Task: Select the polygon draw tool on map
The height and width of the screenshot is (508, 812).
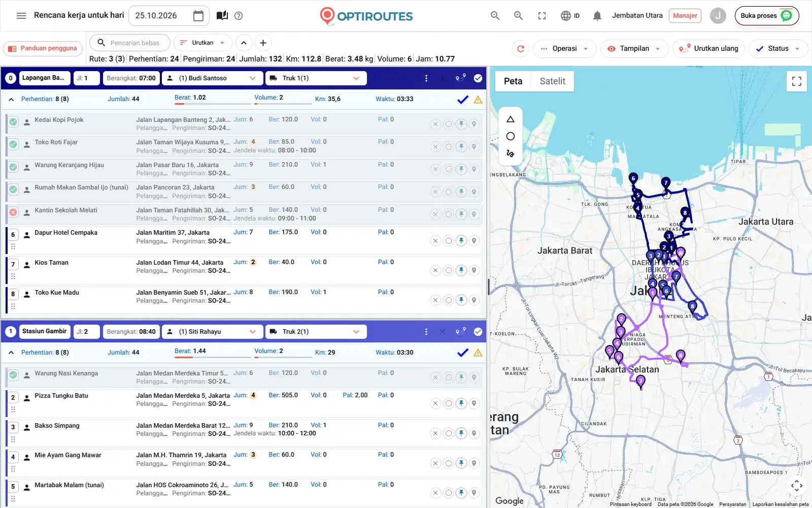Action: (511, 119)
